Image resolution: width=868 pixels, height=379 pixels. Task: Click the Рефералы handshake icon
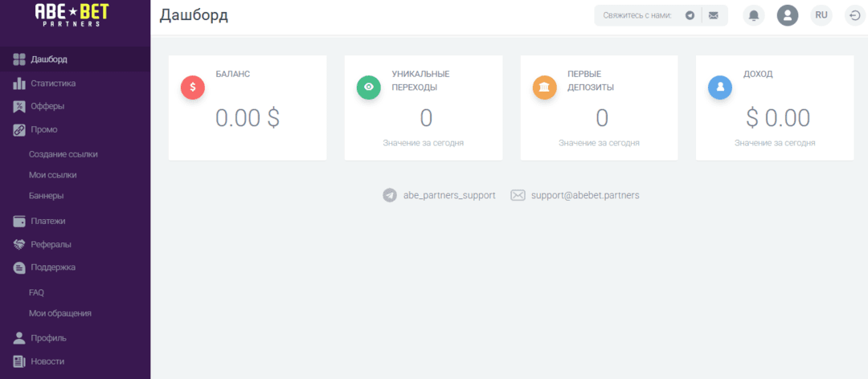[x=19, y=245]
